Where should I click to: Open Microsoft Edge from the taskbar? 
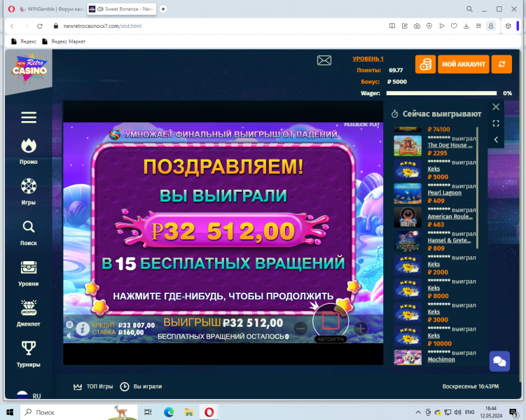(x=169, y=412)
